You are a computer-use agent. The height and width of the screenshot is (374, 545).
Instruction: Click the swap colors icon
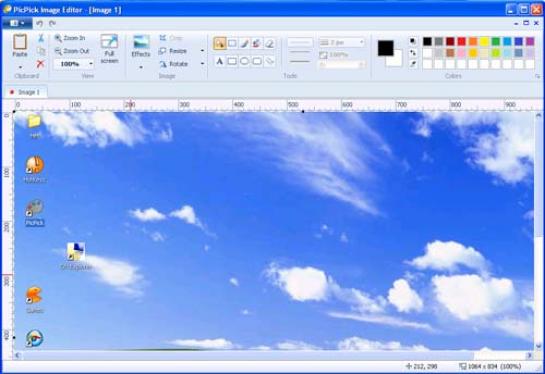pos(413,52)
